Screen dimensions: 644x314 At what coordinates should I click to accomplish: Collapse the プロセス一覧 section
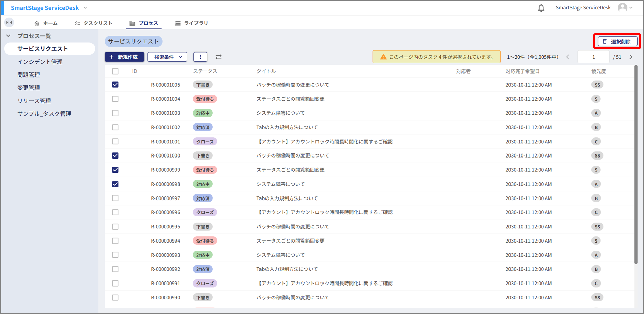(x=8, y=36)
